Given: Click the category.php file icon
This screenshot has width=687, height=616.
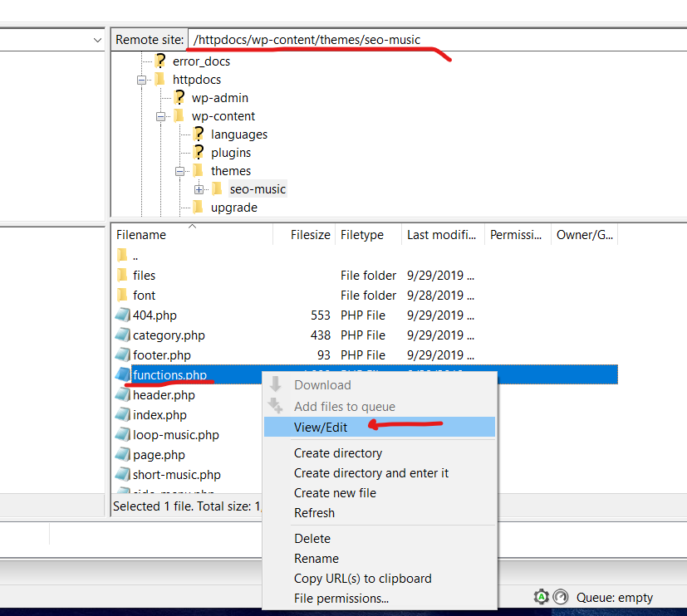Looking at the screenshot, I should point(122,335).
